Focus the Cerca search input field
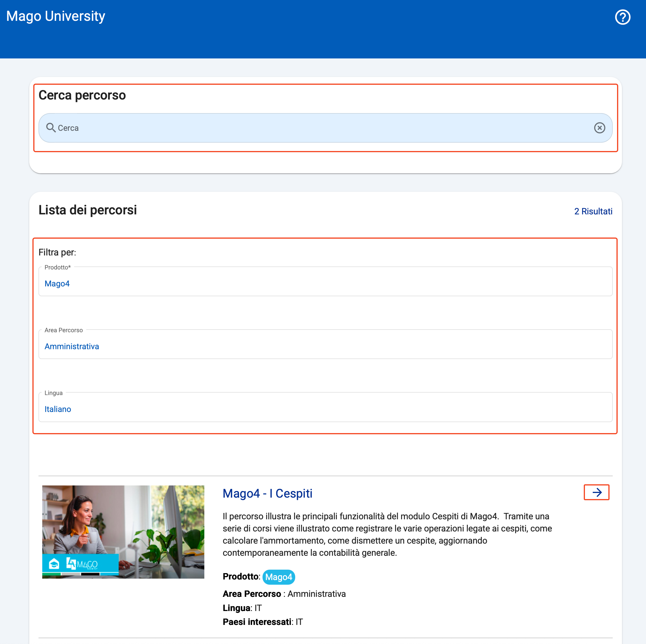The height and width of the screenshot is (644, 646). [325, 128]
